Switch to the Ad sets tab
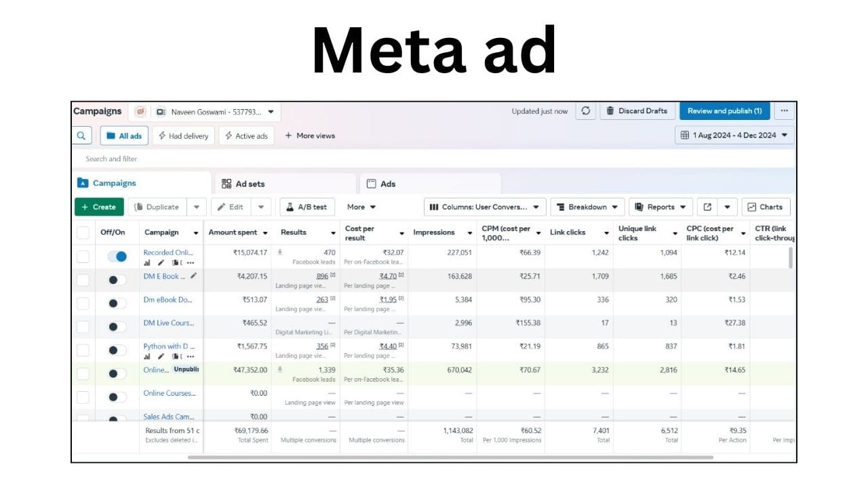The height and width of the screenshot is (488, 868). (250, 184)
